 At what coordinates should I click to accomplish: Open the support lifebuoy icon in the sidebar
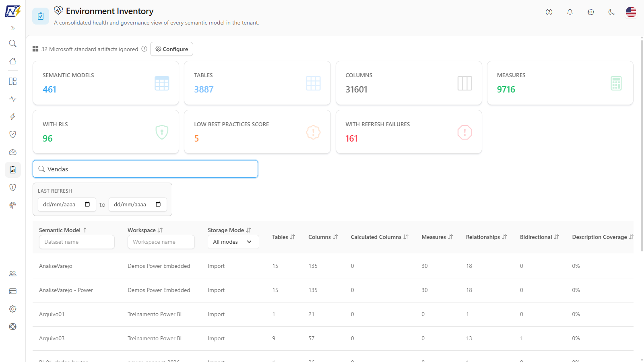13,327
